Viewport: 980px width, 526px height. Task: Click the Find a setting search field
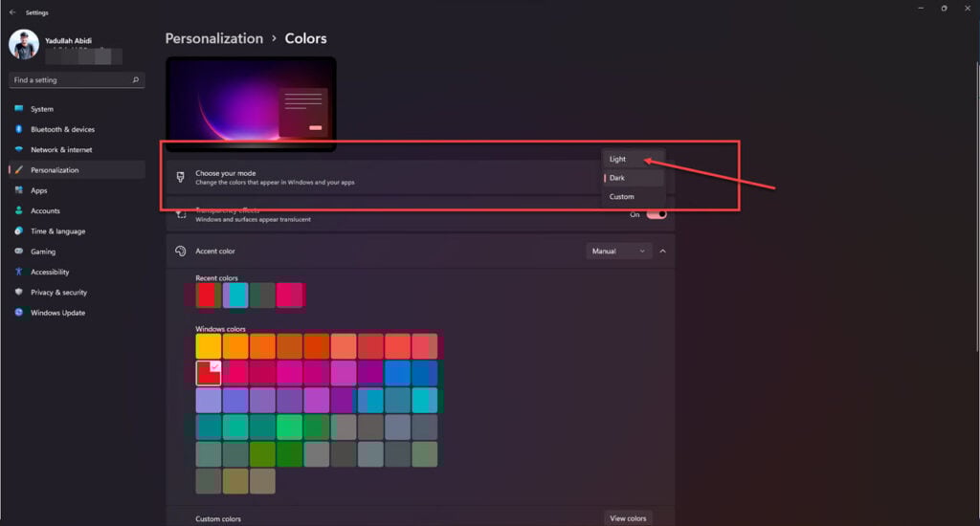(77, 80)
